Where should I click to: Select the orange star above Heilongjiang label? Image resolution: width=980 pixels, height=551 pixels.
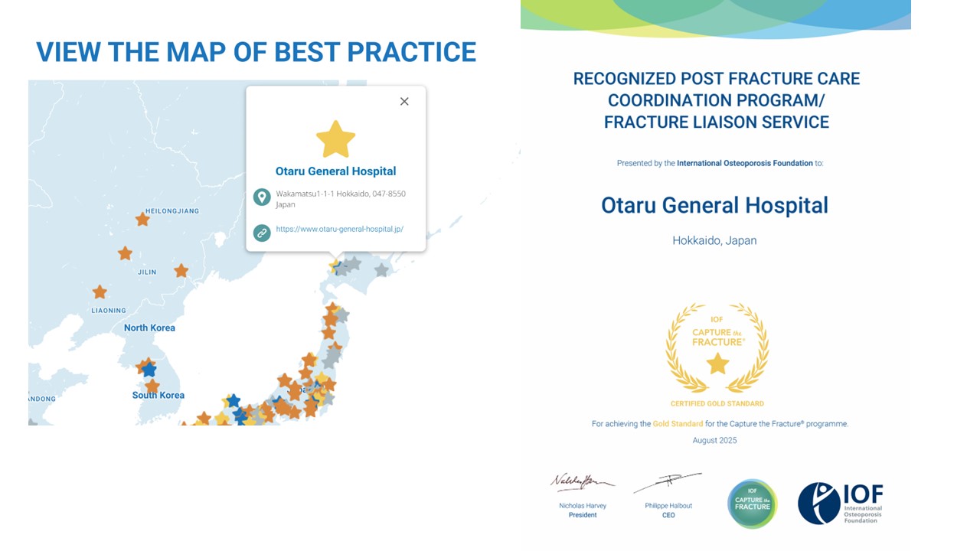(142, 220)
